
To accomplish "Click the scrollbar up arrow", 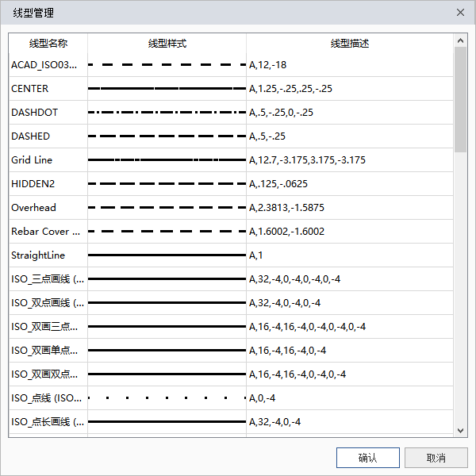I will tap(460, 40).
